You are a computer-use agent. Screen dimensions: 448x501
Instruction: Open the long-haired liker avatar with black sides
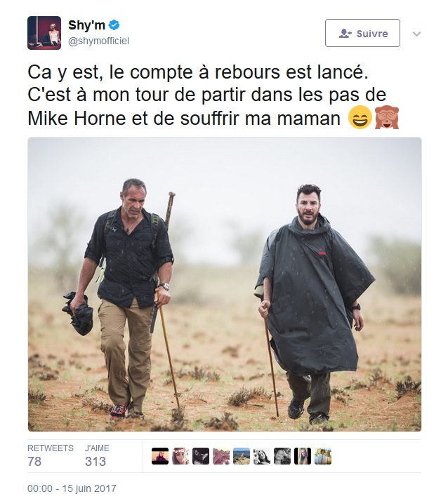(303, 456)
